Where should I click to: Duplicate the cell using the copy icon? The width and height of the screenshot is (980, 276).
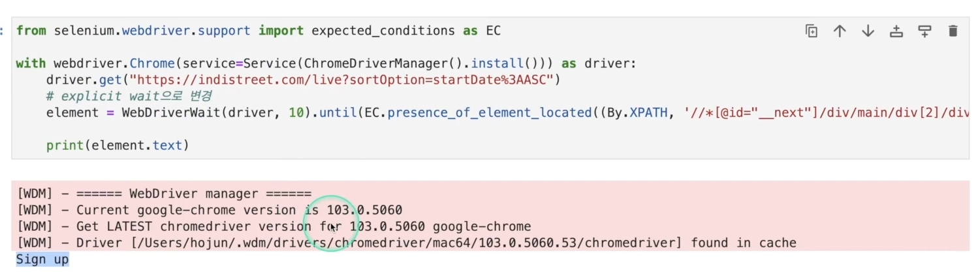pyautogui.click(x=811, y=31)
